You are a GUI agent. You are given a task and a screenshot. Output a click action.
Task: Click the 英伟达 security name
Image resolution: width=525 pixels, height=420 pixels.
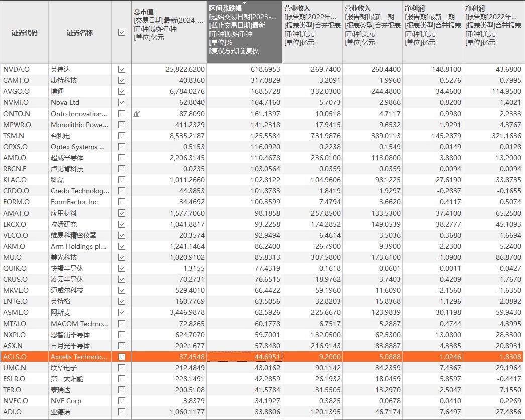[61, 69]
